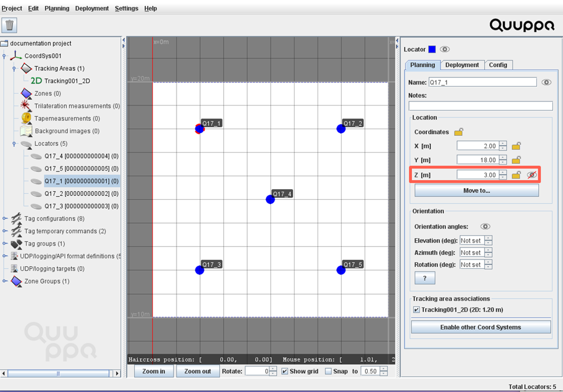Select the Q17_2 locator dot on the map
This screenshot has width=563, height=392.
click(x=341, y=129)
